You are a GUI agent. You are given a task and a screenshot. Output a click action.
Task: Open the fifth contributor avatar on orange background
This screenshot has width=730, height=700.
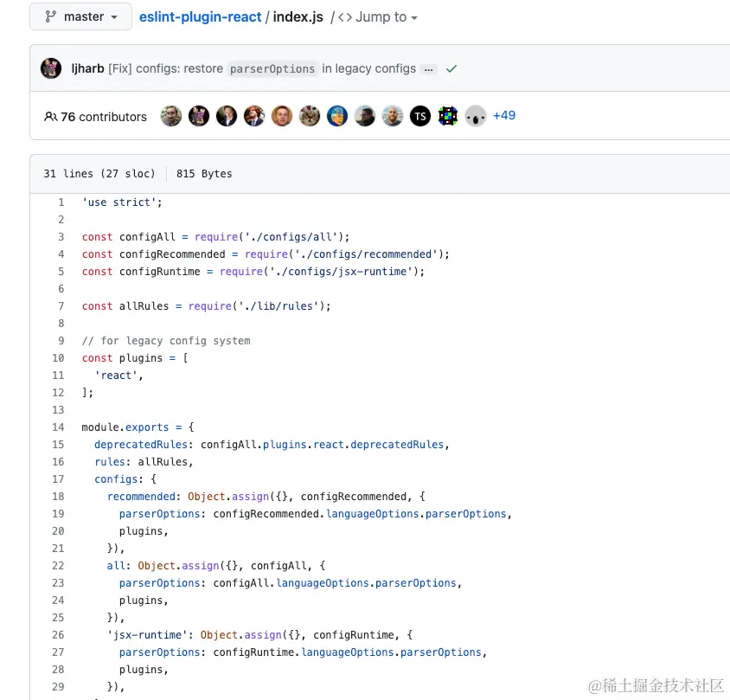pyautogui.click(x=282, y=116)
